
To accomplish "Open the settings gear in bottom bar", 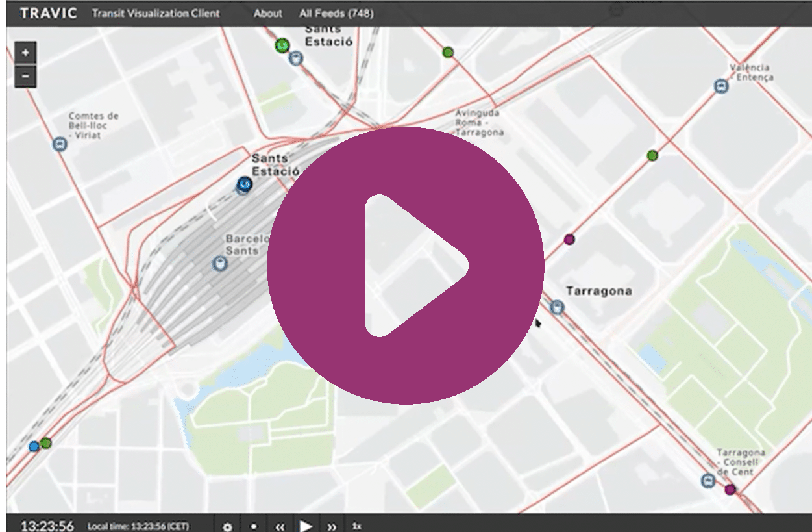I will (x=227, y=527).
